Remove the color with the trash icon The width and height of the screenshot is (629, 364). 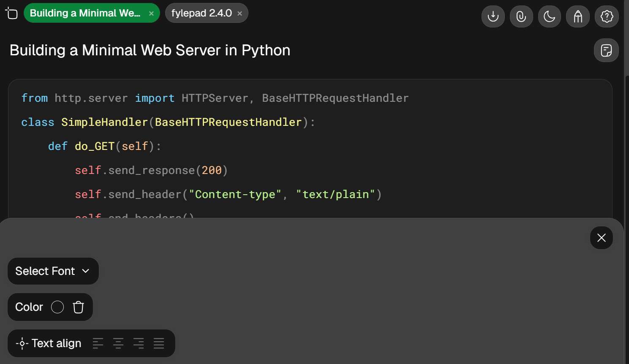click(78, 307)
